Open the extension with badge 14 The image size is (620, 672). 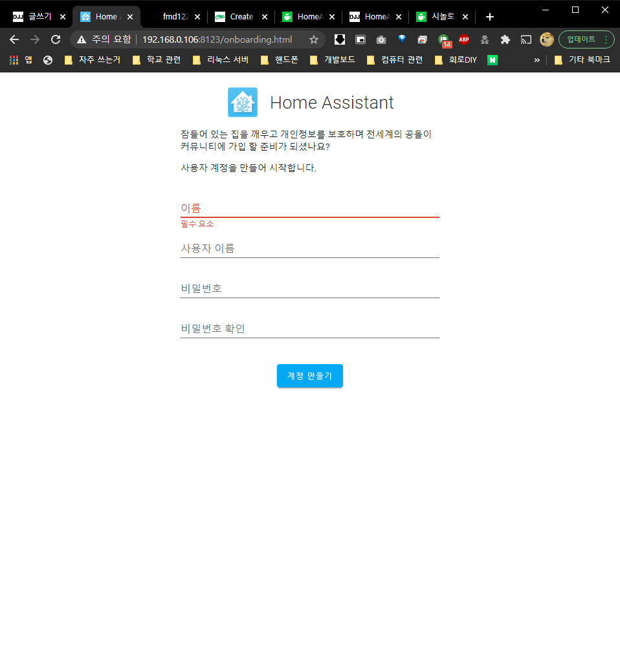444,40
